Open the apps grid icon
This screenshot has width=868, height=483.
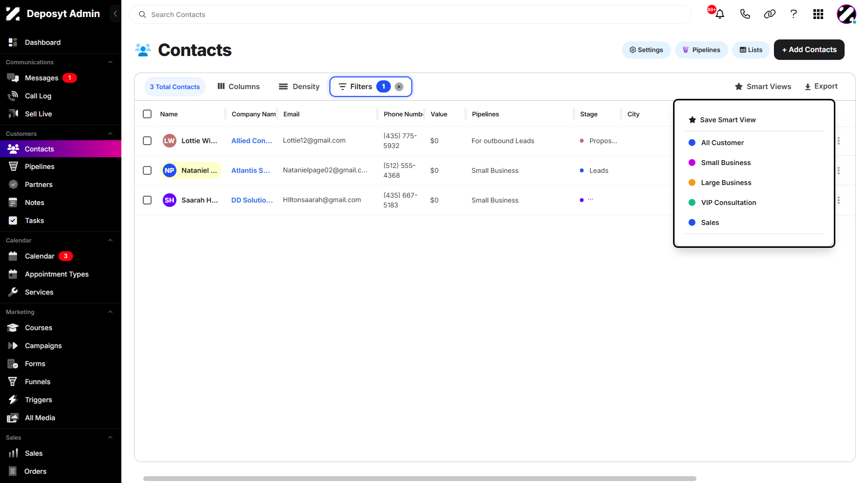(818, 14)
